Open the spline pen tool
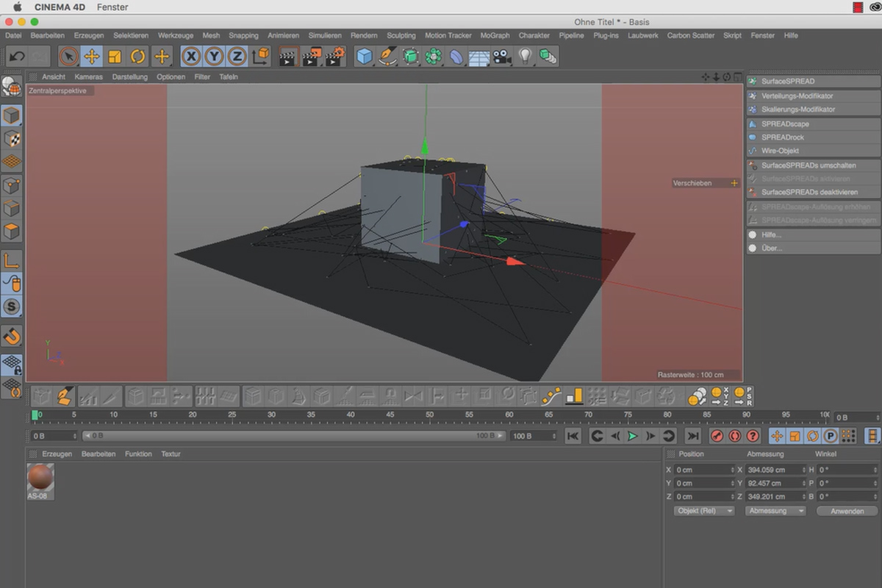 [x=387, y=56]
